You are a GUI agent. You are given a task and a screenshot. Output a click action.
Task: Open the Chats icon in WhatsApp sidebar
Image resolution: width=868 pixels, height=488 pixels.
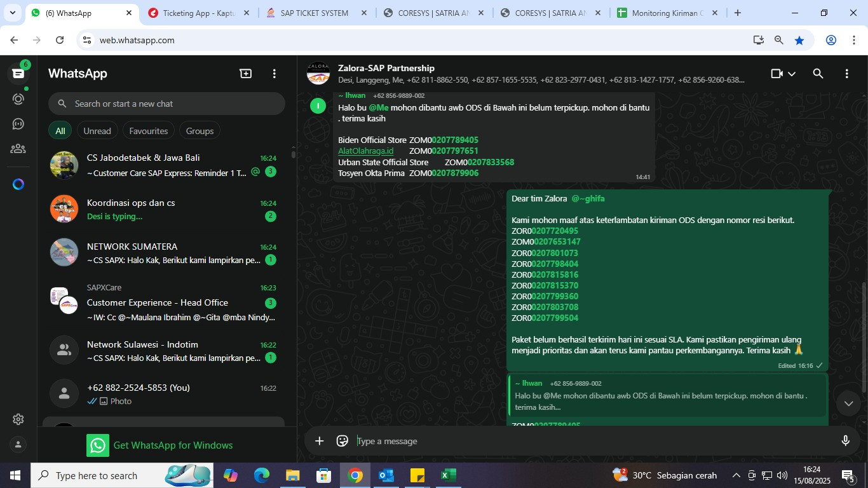pyautogui.click(x=18, y=74)
